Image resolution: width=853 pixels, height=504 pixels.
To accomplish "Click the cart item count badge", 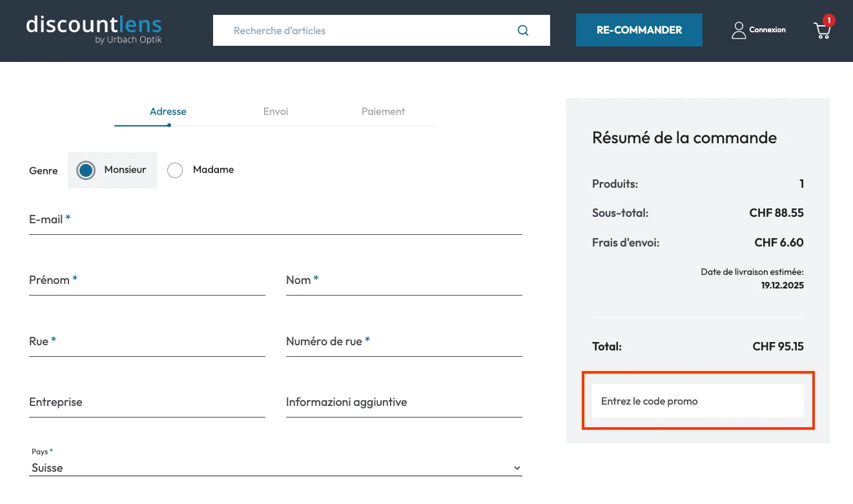I will 829,20.
